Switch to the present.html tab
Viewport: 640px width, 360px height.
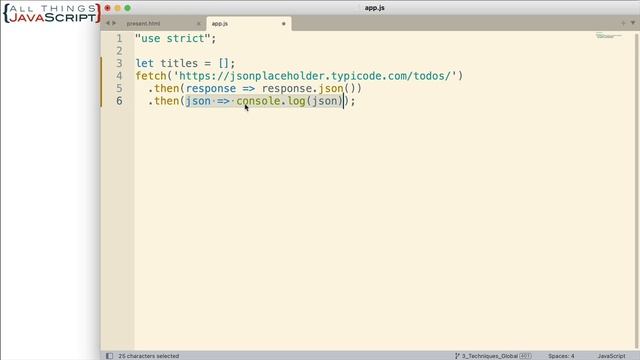click(x=143, y=24)
